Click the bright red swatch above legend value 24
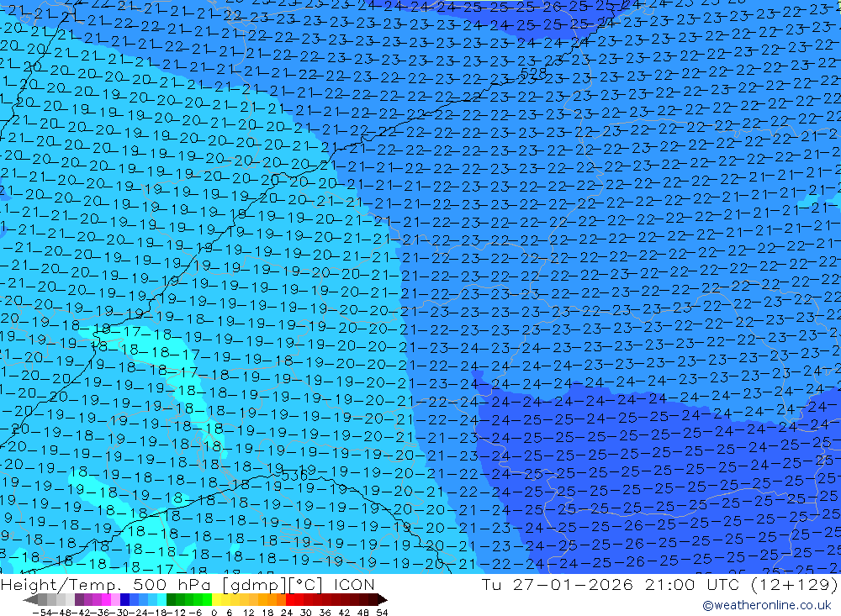 [x=289, y=599]
